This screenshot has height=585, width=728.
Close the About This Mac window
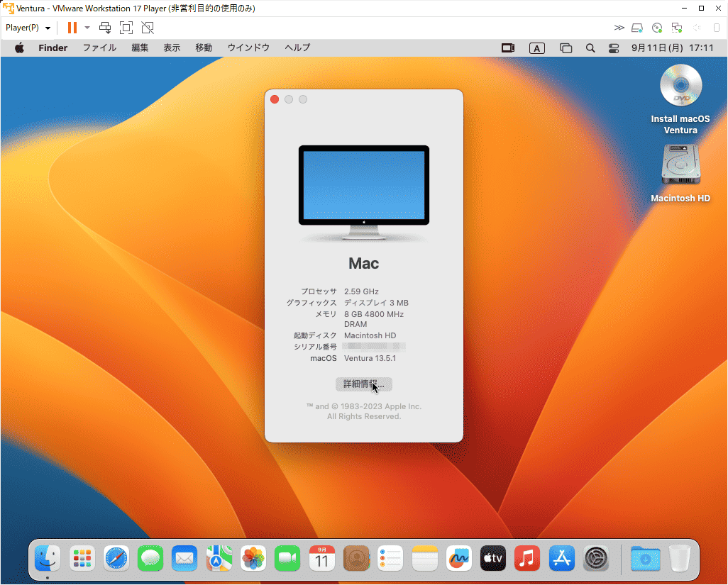coord(275,99)
